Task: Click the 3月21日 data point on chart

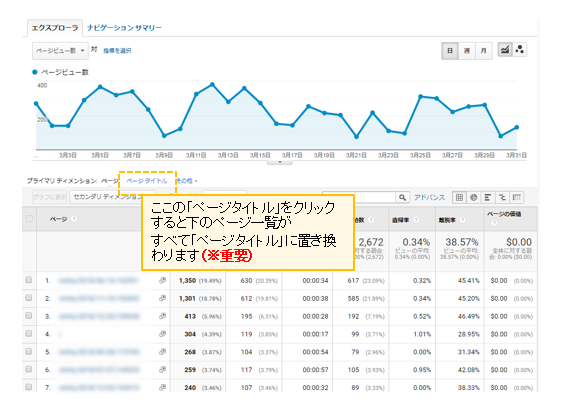Action: point(356,137)
